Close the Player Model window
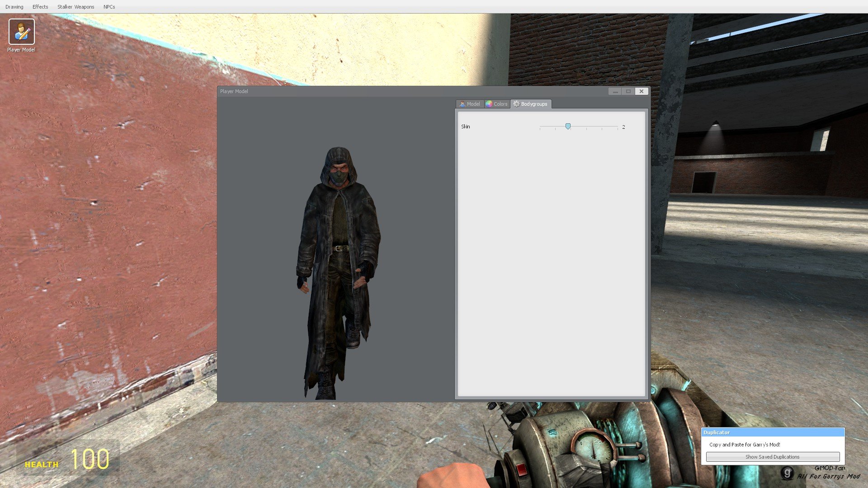This screenshot has height=488, width=868. [641, 91]
